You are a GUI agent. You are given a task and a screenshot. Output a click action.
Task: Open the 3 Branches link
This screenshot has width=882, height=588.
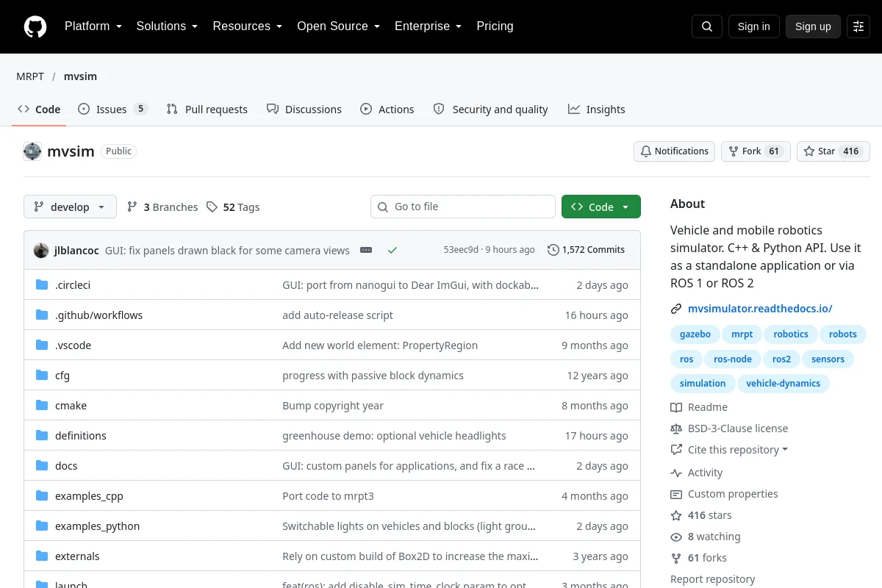[162, 207]
